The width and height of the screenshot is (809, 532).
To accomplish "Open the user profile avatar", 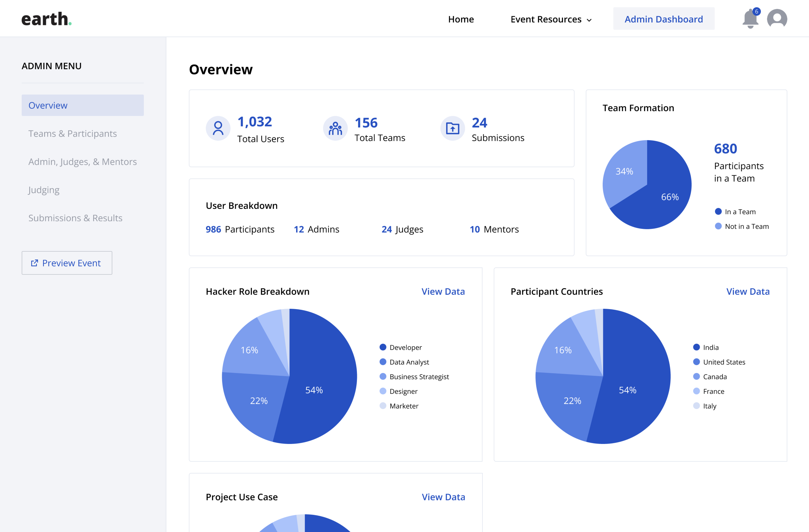I will [x=777, y=18].
